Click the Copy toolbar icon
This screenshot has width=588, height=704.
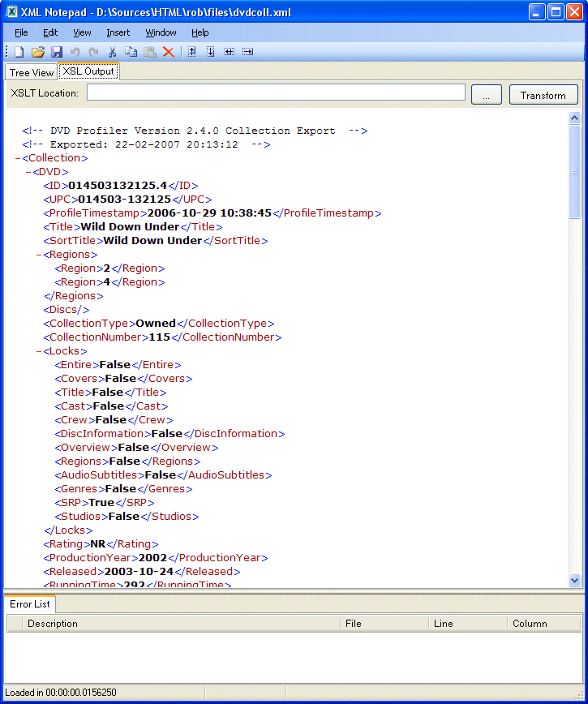coord(131,52)
